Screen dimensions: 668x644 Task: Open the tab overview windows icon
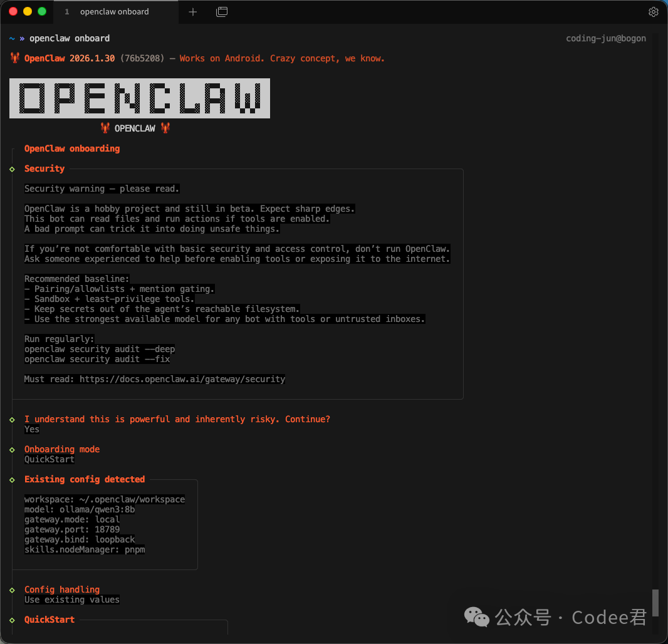click(222, 12)
